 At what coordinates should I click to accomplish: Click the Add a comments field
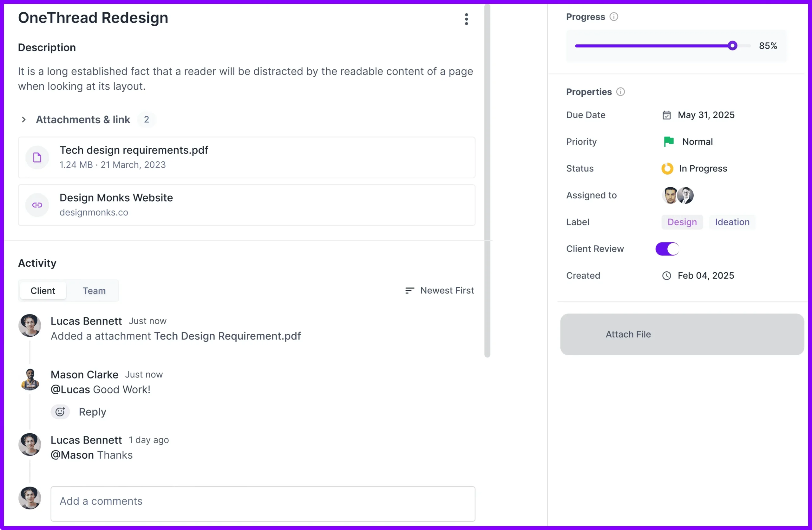pyautogui.click(x=263, y=504)
